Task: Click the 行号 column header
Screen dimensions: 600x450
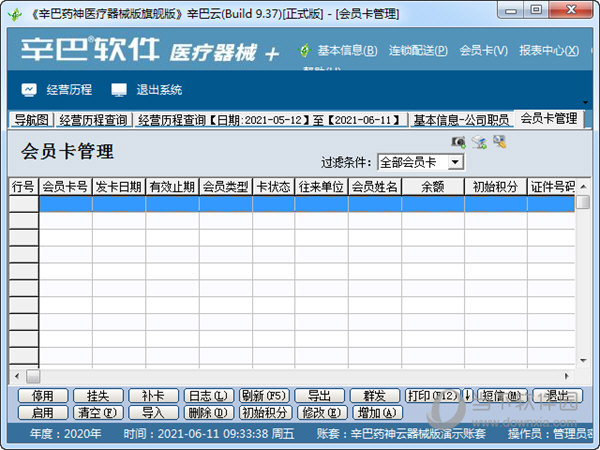Action: 23,187
